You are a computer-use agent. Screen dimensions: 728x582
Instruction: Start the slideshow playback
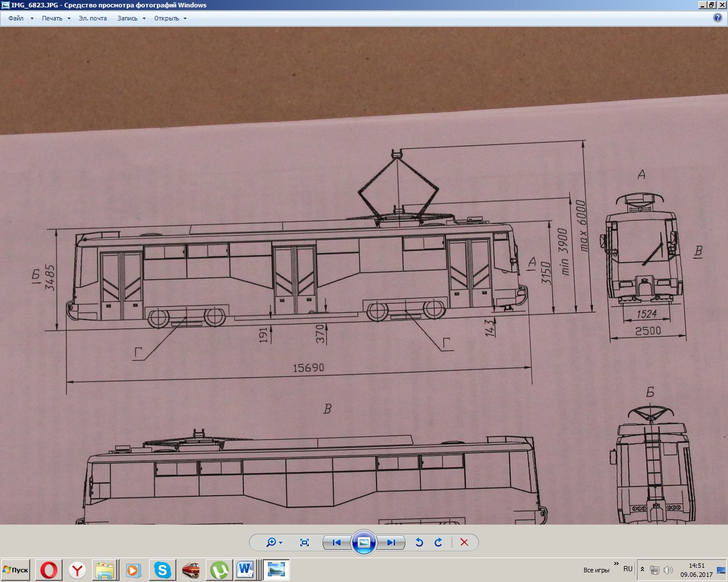364,542
